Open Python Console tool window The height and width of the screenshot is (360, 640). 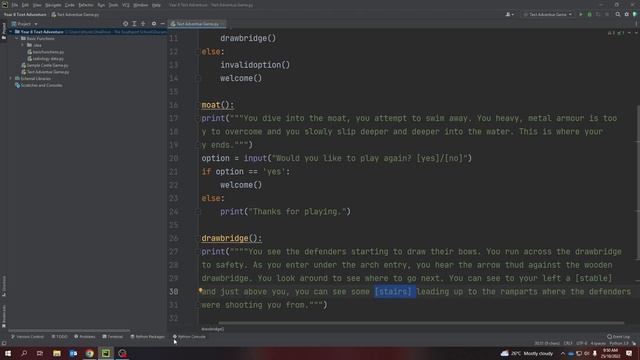189,337
